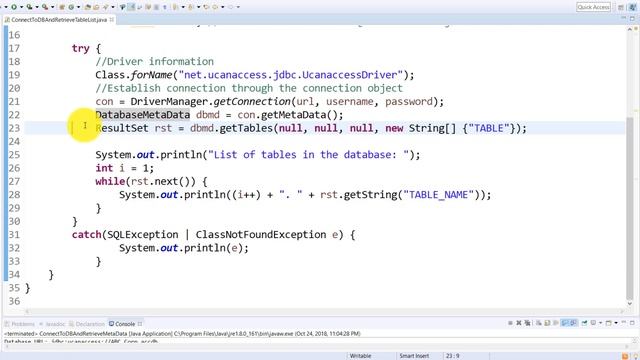Image resolution: width=640 pixels, height=360 pixels.
Task: Click Remove All Terminated Launches icon
Action: tap(527, 323)
